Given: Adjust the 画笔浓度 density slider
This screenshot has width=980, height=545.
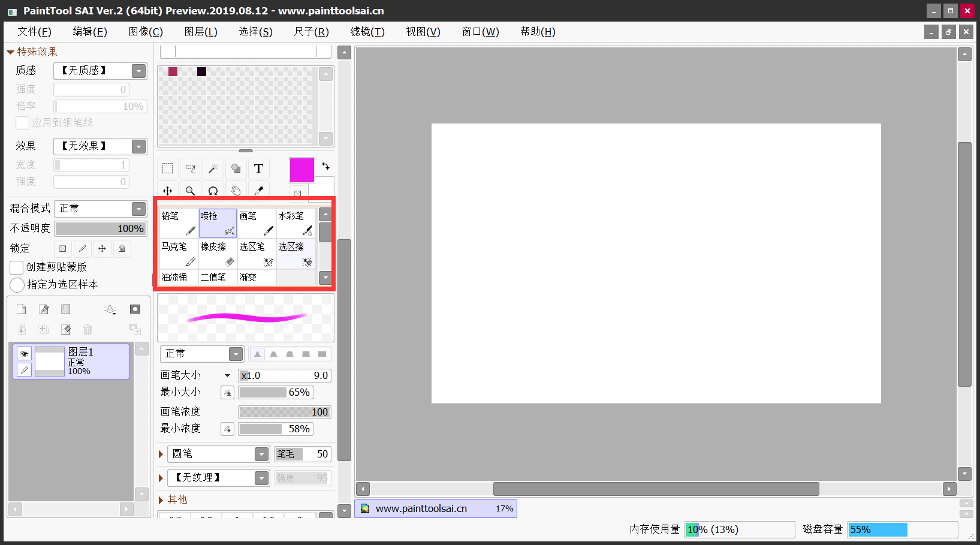Looking at the screenshot, I should [285, 412].
